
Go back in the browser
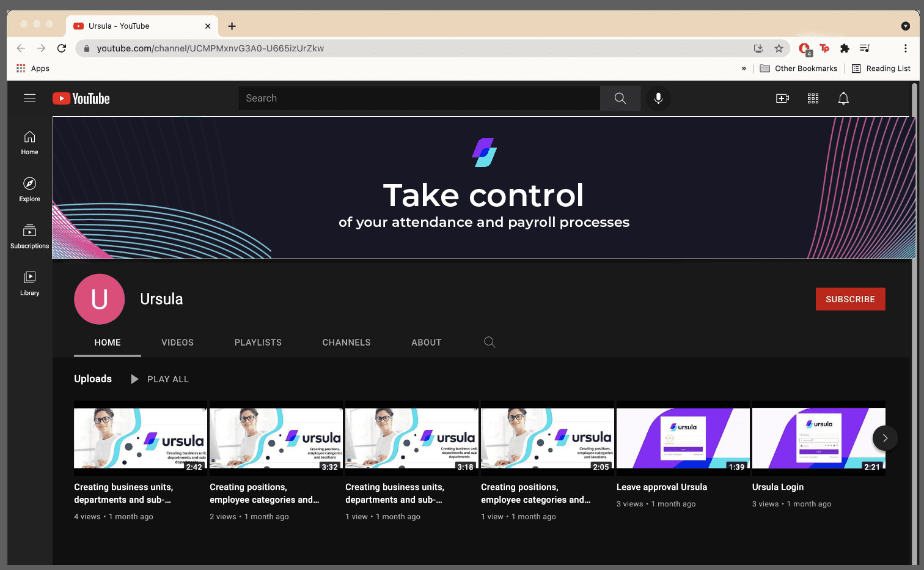[x=21, y=48]
